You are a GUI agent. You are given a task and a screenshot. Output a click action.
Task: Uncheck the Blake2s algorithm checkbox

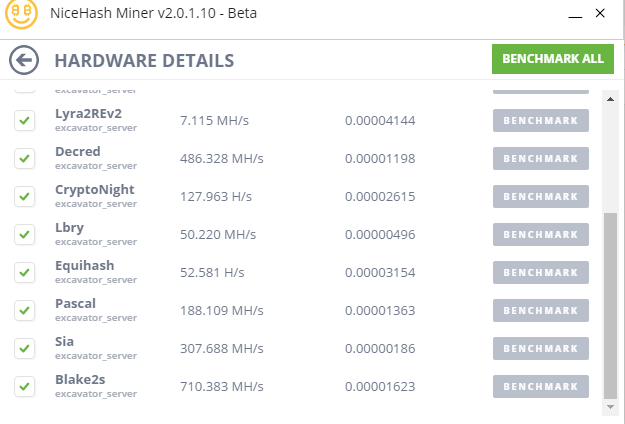coord(25,387)
